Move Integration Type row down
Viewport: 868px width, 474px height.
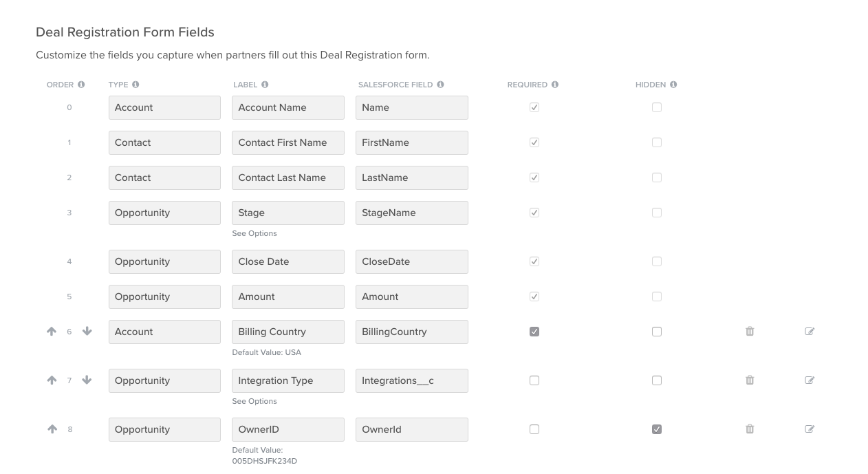pos(87,380)
